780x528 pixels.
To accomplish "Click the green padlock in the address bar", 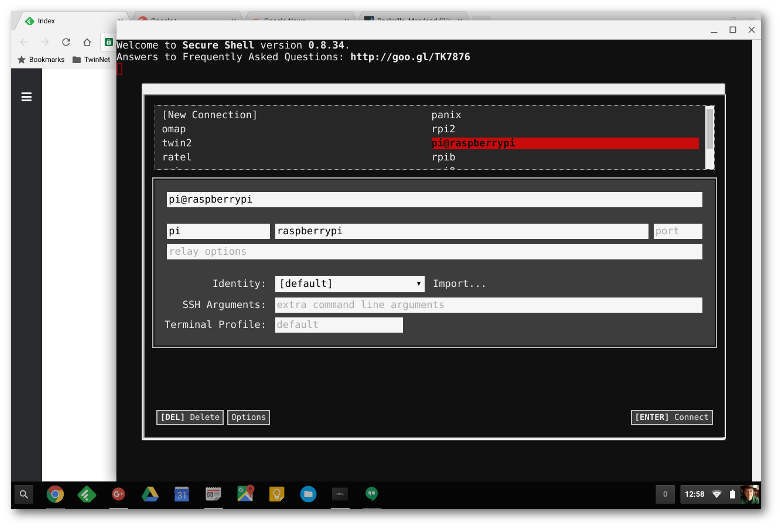I will coord(108,42).
